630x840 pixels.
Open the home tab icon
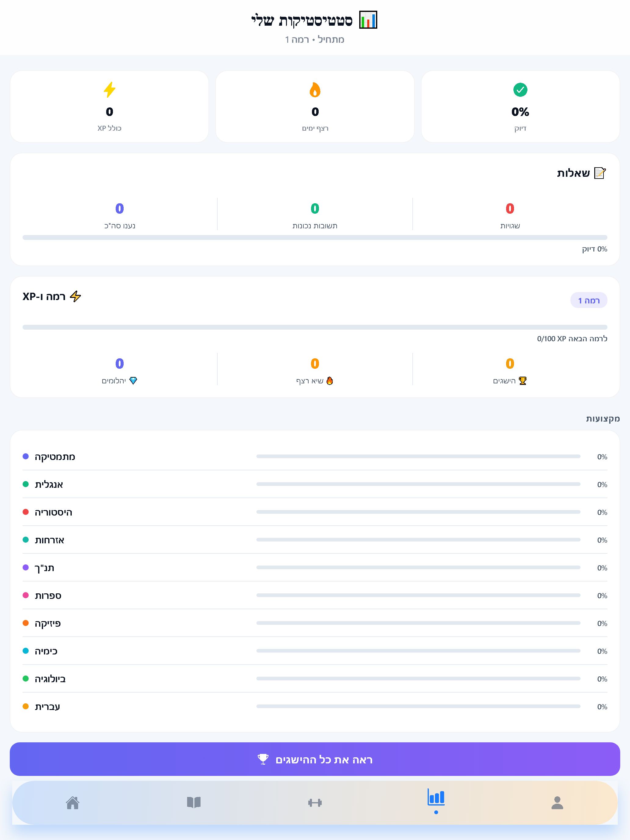(73, 802)
